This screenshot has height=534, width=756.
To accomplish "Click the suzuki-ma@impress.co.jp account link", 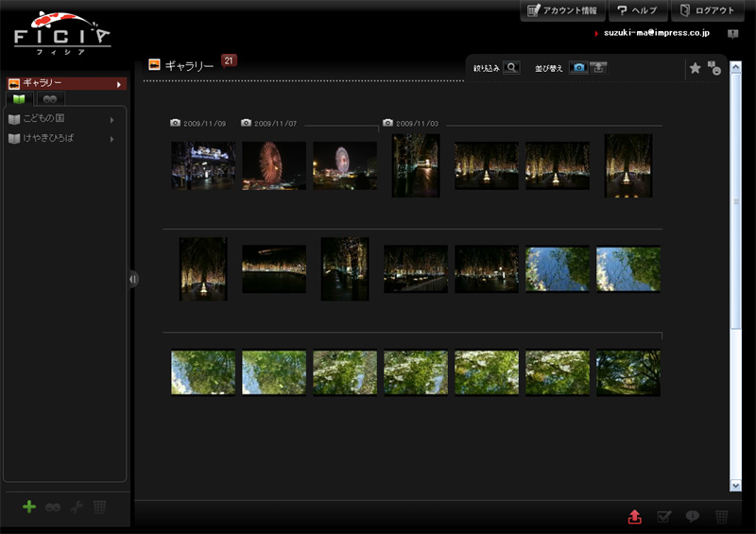I will (x=656, y=33).
